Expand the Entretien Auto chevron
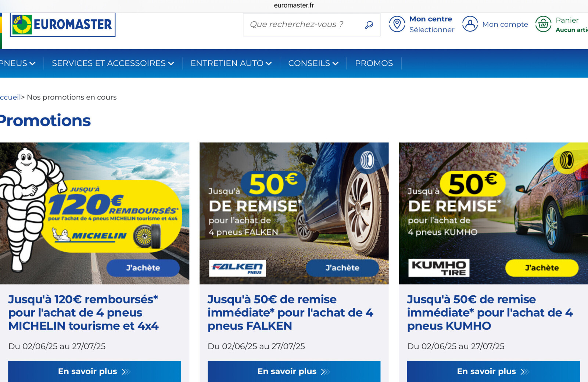 click(x=269, y=63)
